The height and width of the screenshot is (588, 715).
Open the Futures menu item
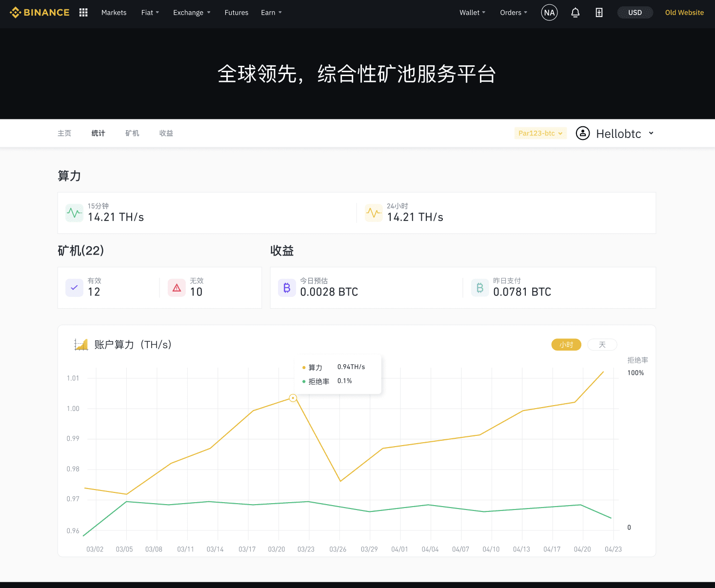[x=237, y=13]
